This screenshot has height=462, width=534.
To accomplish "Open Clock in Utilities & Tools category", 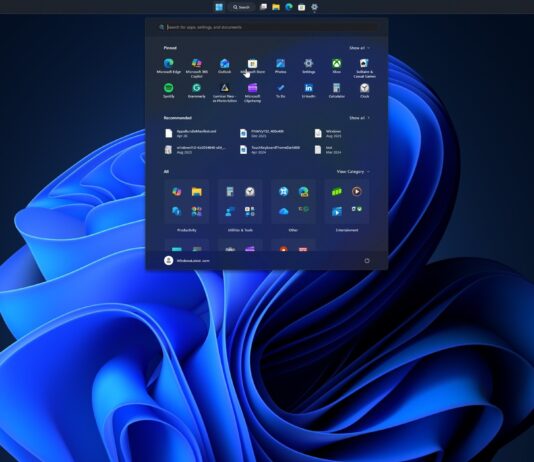I will (250, 191).
